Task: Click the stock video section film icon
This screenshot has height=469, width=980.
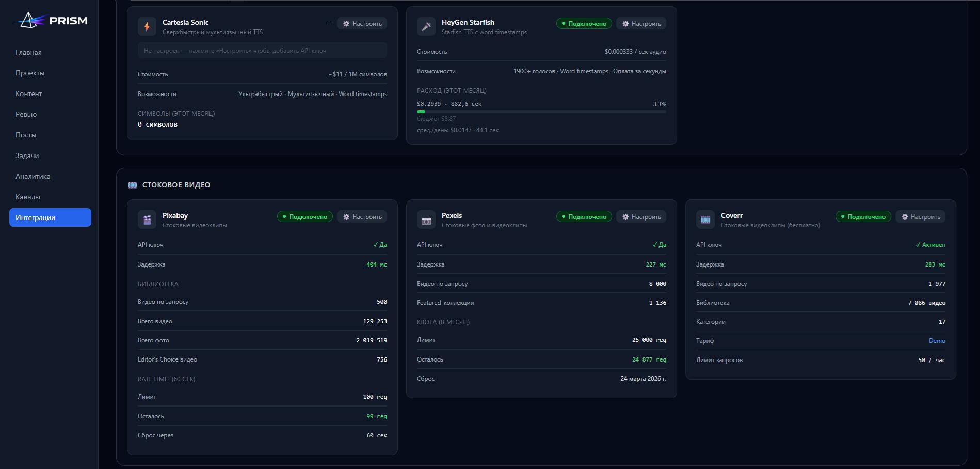Action: coord(133,185)
